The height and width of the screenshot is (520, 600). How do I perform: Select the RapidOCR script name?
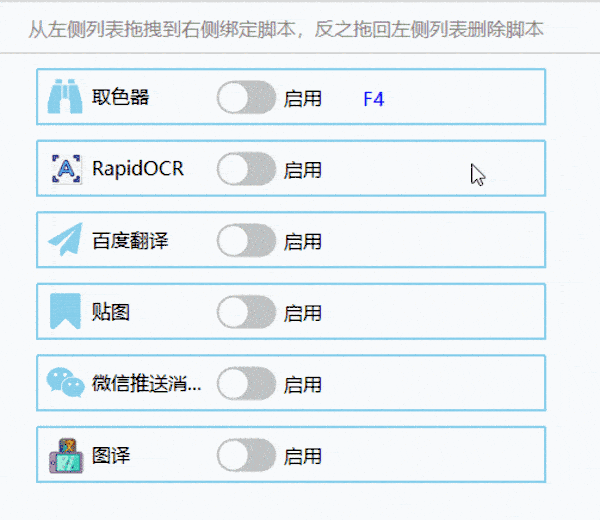tap(138, 169)
